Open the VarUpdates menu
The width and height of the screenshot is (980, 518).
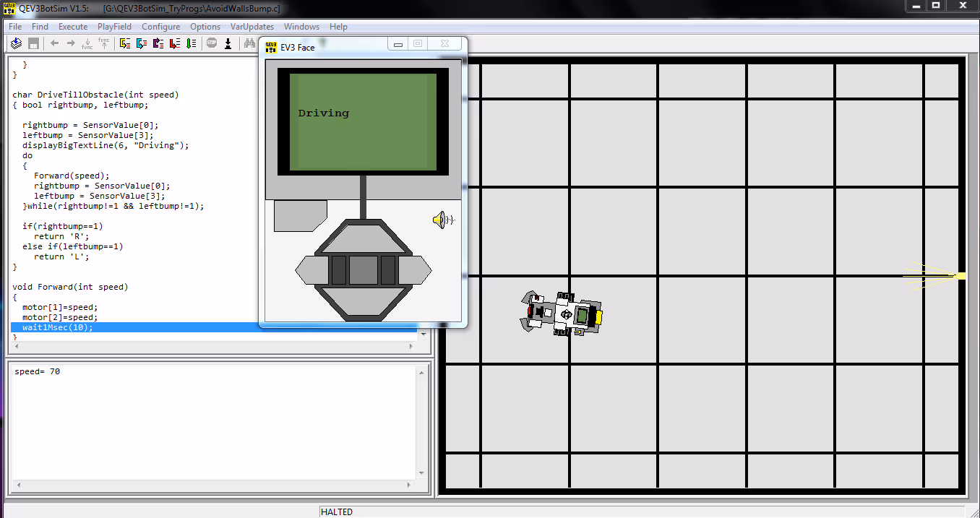click(x=252, y=26)
